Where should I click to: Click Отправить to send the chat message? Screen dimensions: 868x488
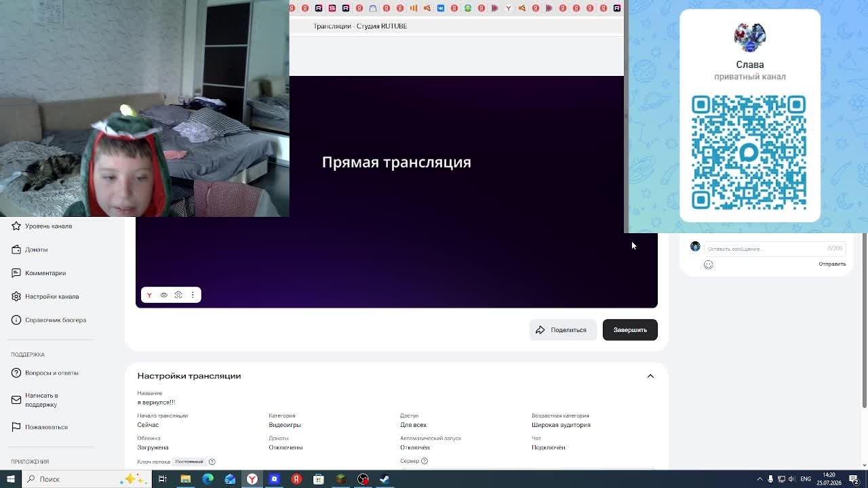832,264
